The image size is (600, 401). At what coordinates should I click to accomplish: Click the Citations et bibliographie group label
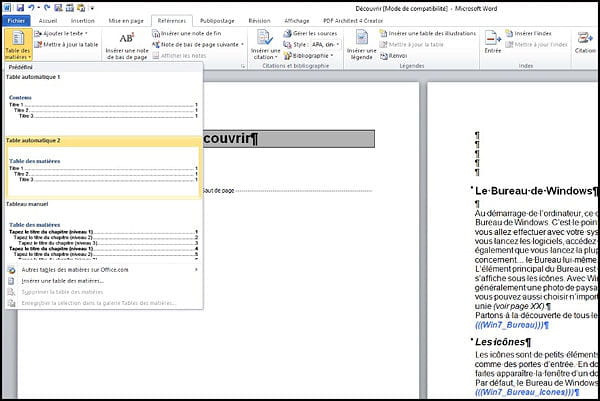coord(295,66)
